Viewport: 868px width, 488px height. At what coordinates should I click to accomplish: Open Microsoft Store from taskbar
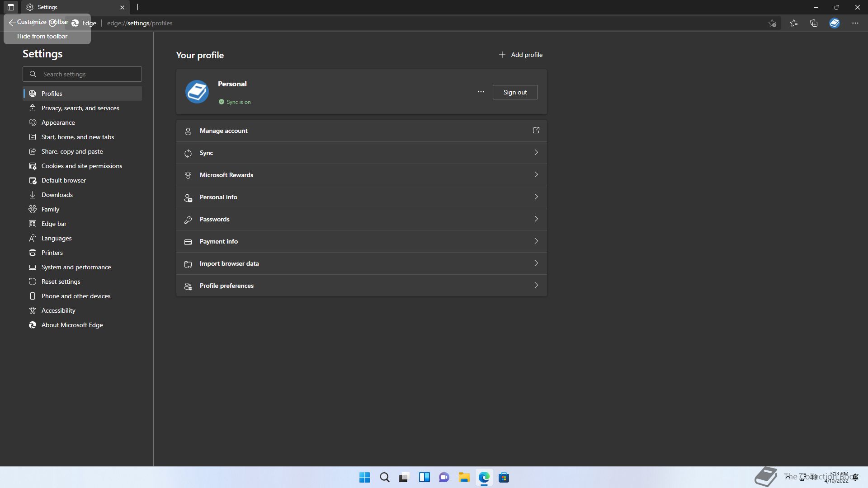pyautogui.click(x=504, y=478)
